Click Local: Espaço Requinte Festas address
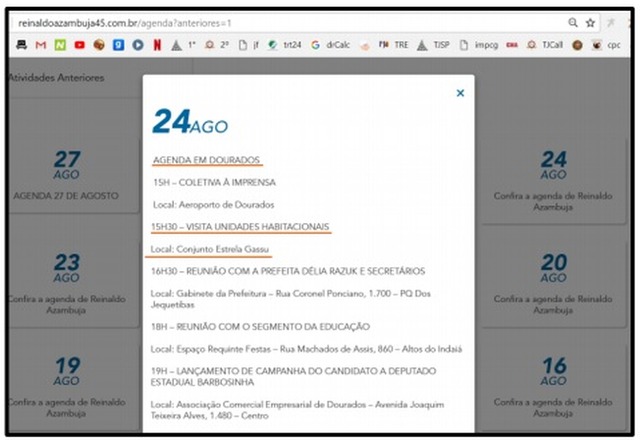Image resolution: width=640 pixels, height=441 pixels. coord(306,349)
